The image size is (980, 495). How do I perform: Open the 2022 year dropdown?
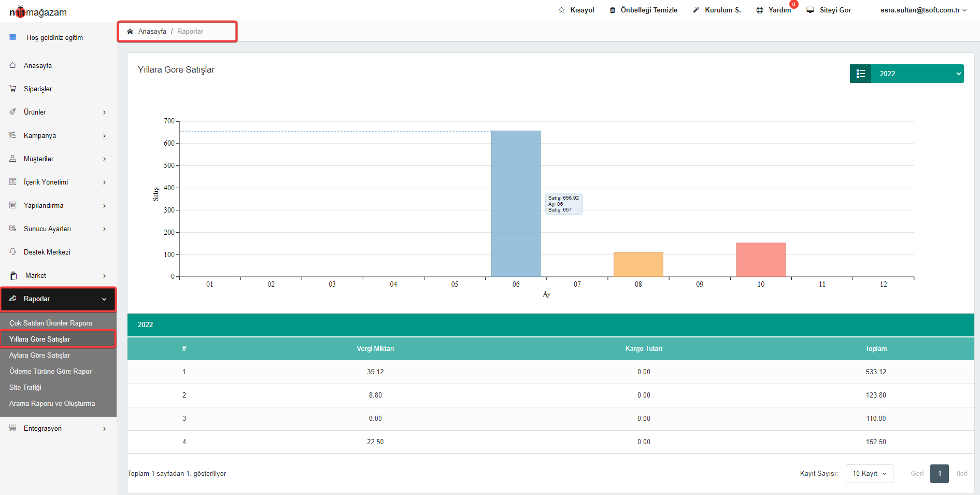click(x=917, y=74)
